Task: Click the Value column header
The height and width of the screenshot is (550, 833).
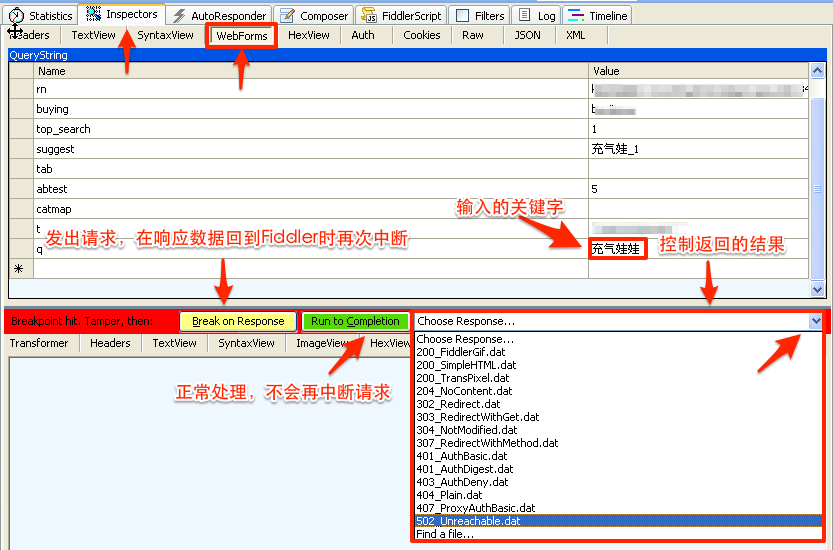Action: (699, 71)
